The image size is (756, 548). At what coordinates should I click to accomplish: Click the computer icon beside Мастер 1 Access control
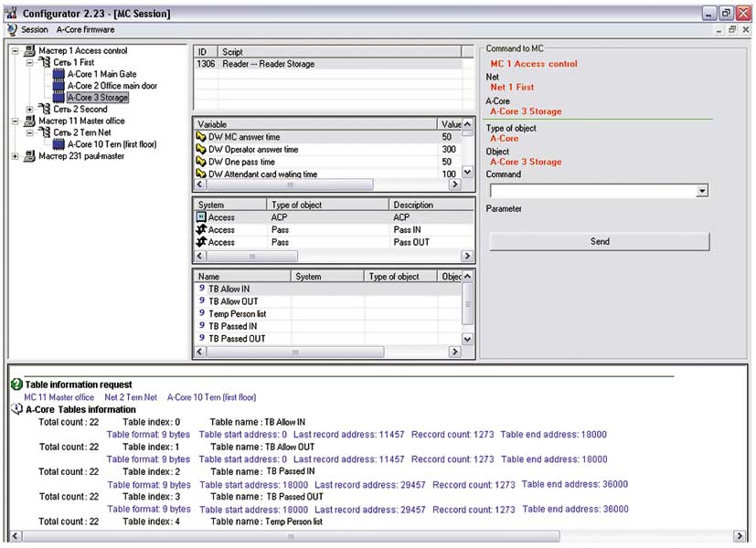(29, 50)
